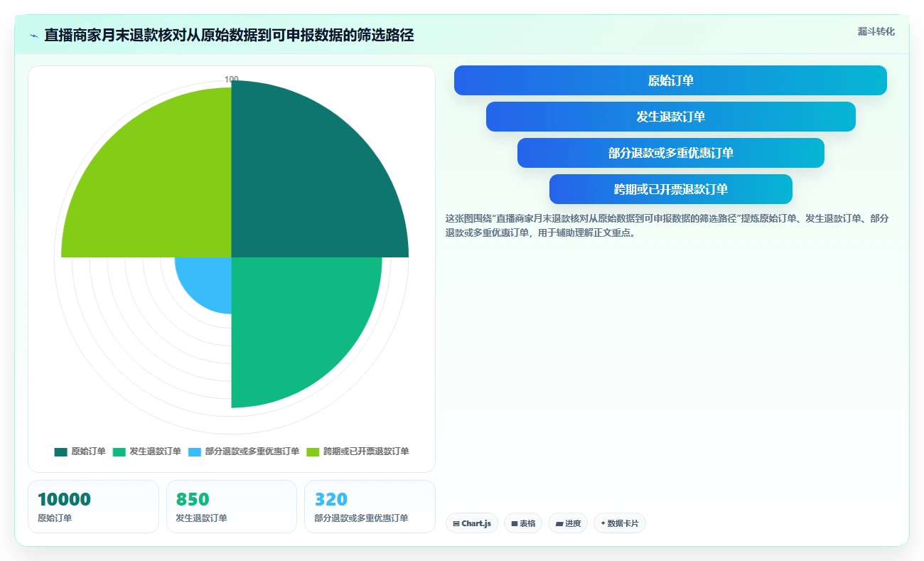Click the Chart.js tag

tap(472, 523)
